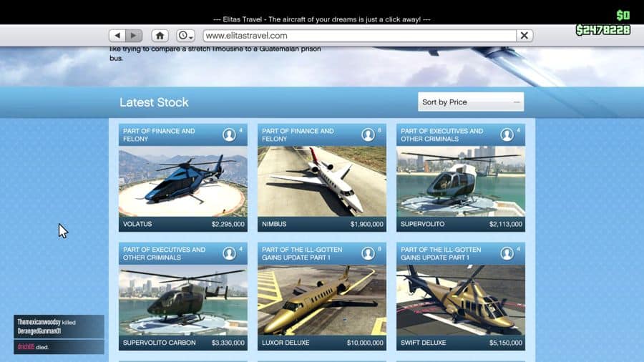This screenshot has width=644, height=362.
Task: Click the $2,295,000 price
Action: (x=228, y=224)
